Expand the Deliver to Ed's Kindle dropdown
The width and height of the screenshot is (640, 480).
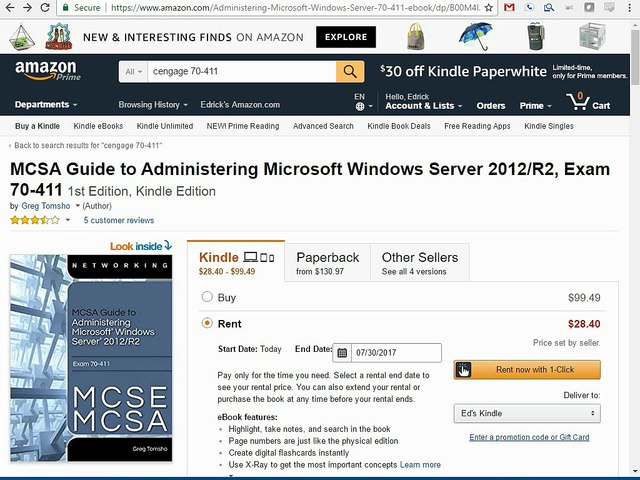coord(526,413)
